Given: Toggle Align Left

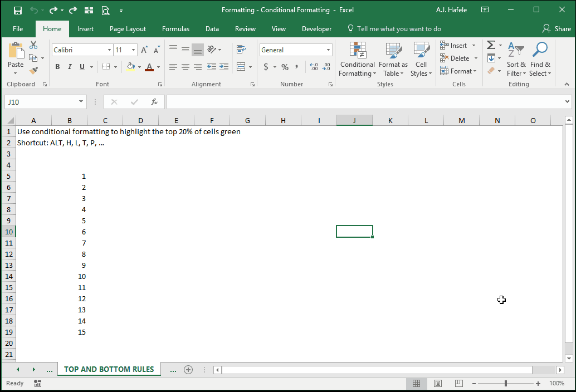Looking at the screenshot, I should coord(173,67).
